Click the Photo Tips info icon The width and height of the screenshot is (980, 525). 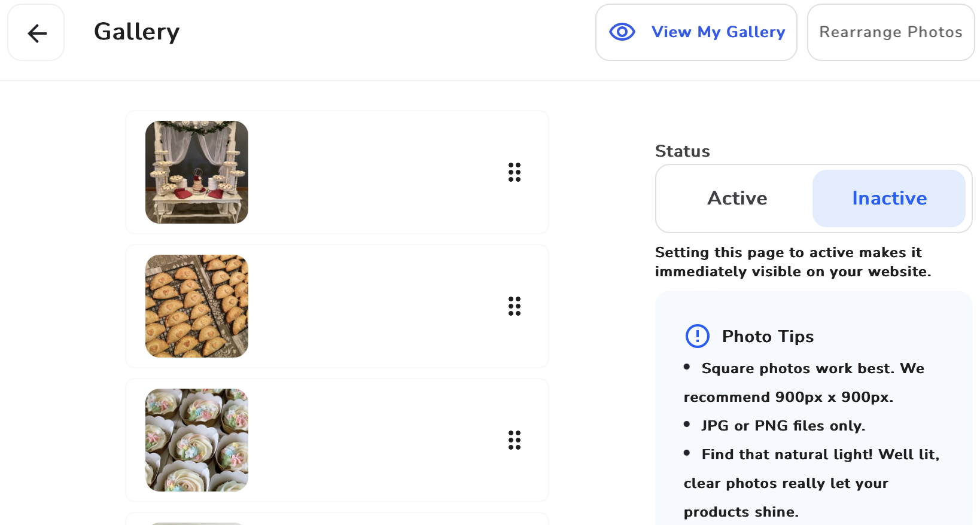(x=697, y=336)
